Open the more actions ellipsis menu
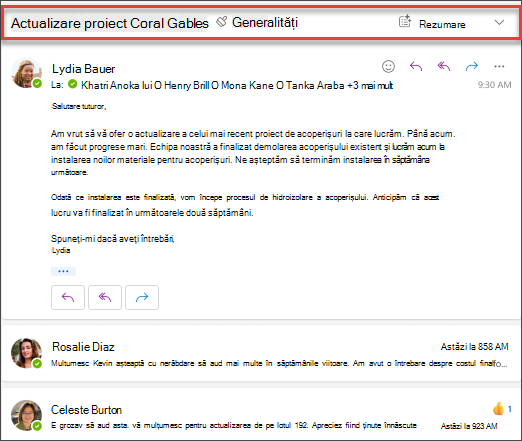The width and height of the screenshot is (522, 441). 499,66
